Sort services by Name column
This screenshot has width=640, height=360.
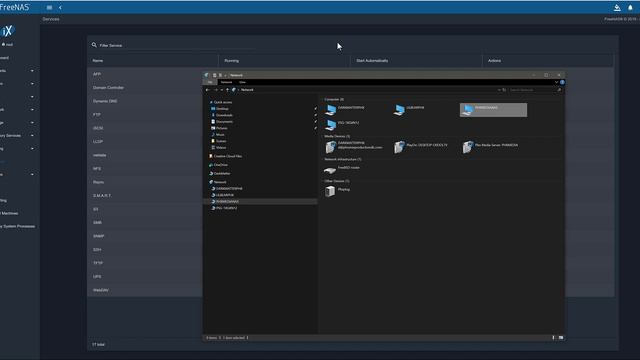(98, 60)
